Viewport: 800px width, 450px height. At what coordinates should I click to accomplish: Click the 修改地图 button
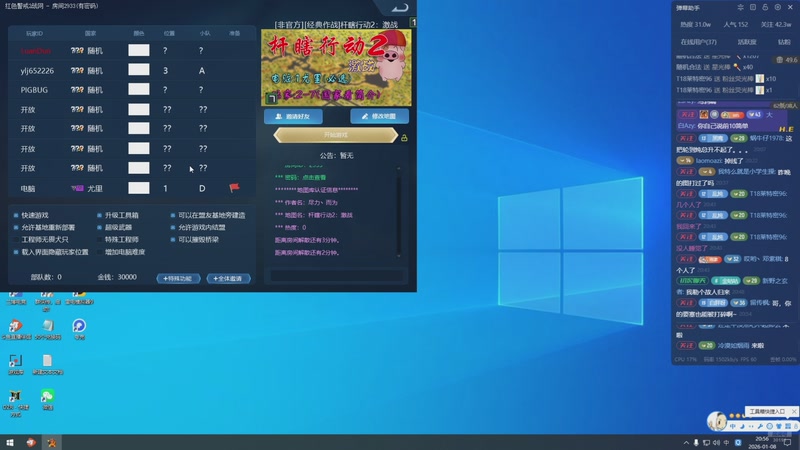click(x=380, y=116)
